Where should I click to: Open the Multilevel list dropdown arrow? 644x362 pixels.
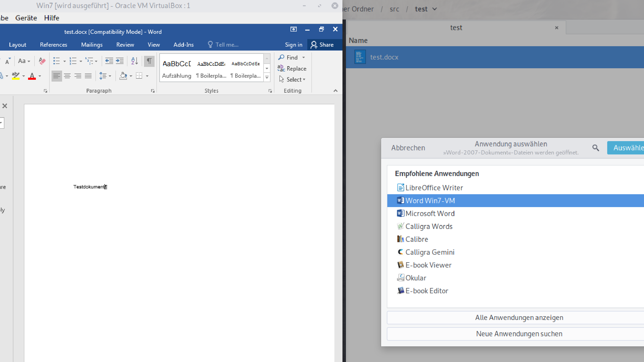point(96,61)
